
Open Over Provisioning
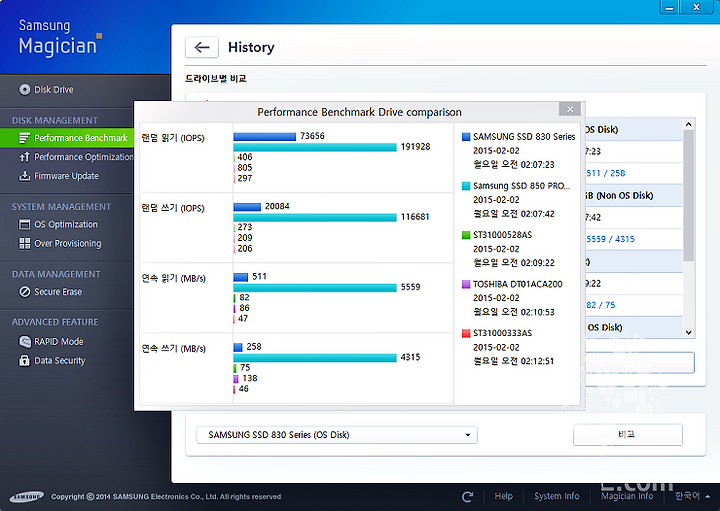pos(68,243)
